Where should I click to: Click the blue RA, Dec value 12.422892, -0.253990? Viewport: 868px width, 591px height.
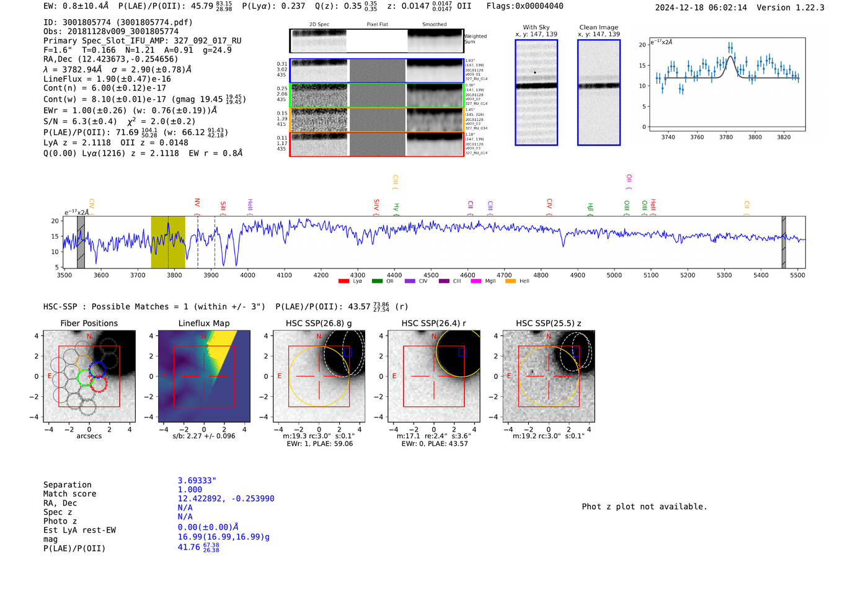coord(226,499)
